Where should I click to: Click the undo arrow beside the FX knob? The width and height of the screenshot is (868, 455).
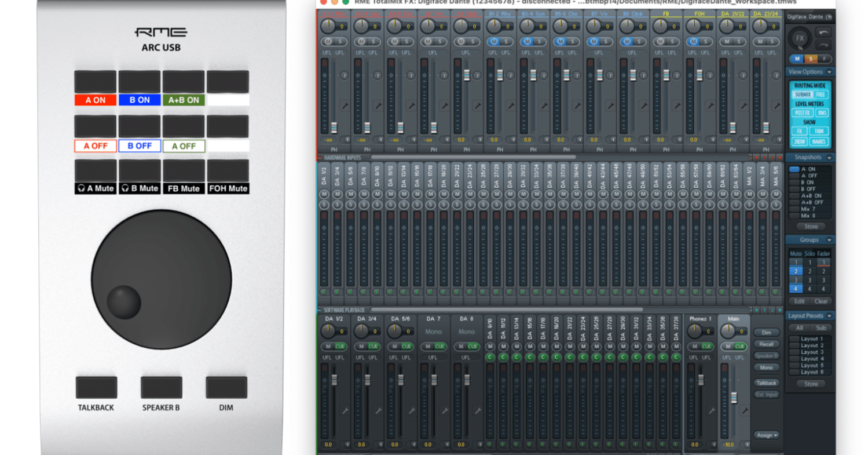(823, 32)
